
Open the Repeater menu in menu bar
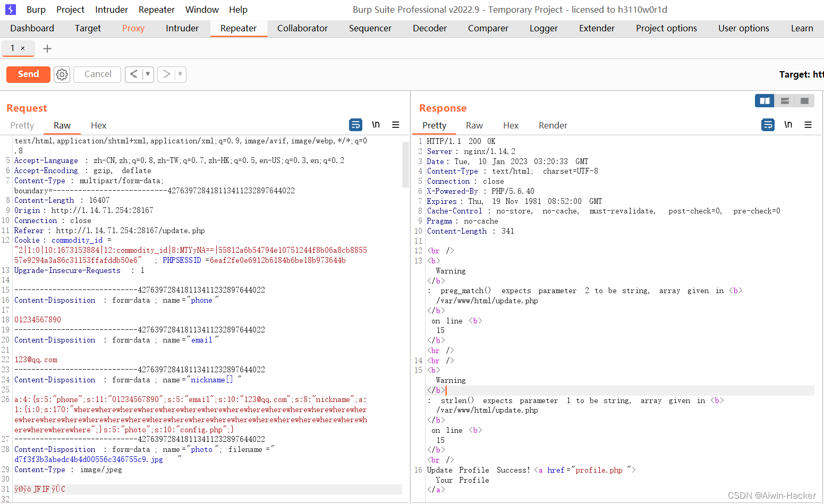[157, 10]
